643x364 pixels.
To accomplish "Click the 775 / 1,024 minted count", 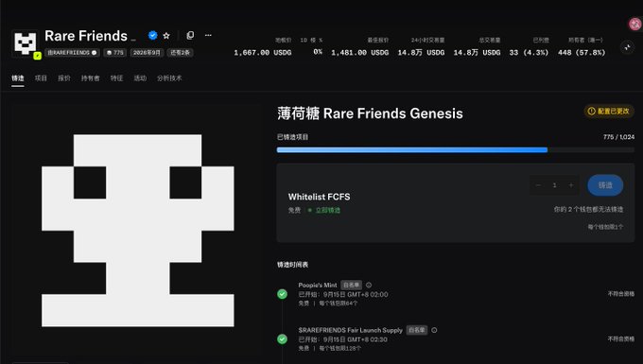I will [618, 137].
